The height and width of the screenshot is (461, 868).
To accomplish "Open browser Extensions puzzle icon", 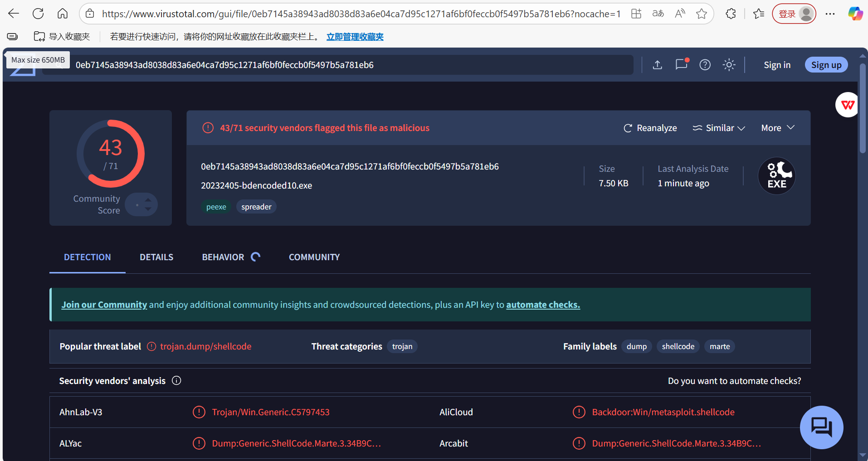I will click(x=731, y=14).
